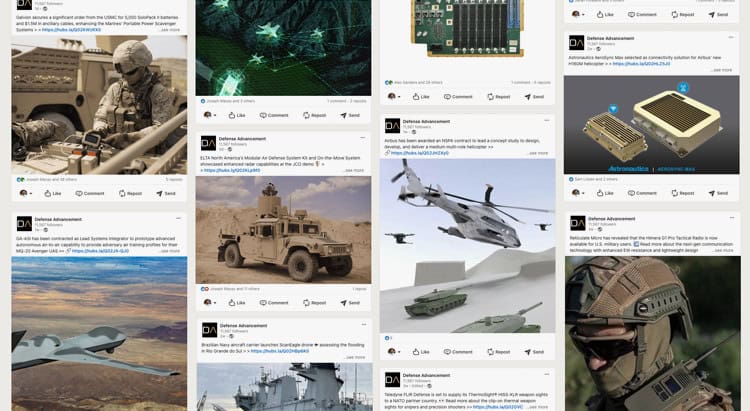
Task: Open three-dot menu on Brazilian Navy post
Action: [364, 324]
